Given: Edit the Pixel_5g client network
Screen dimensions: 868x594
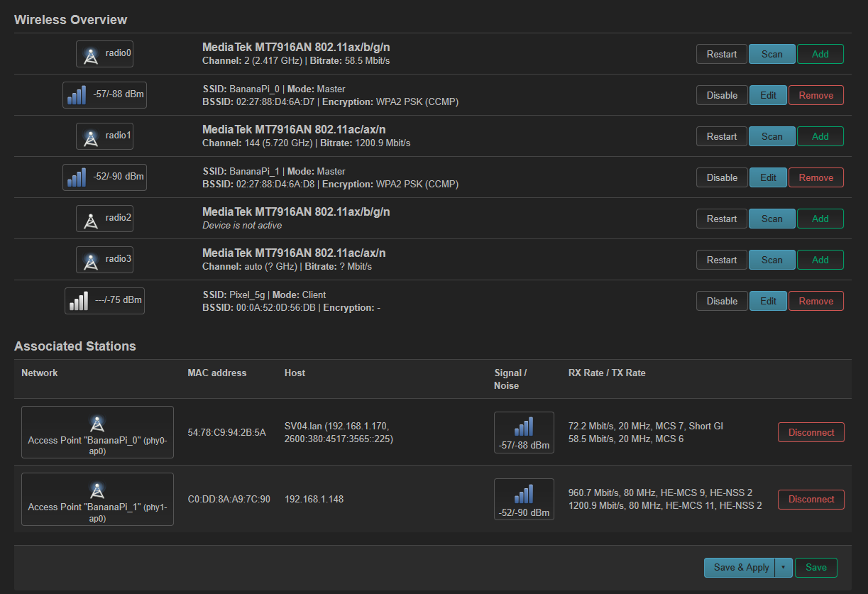Looking at the screenshot, I should pos(769,301).
